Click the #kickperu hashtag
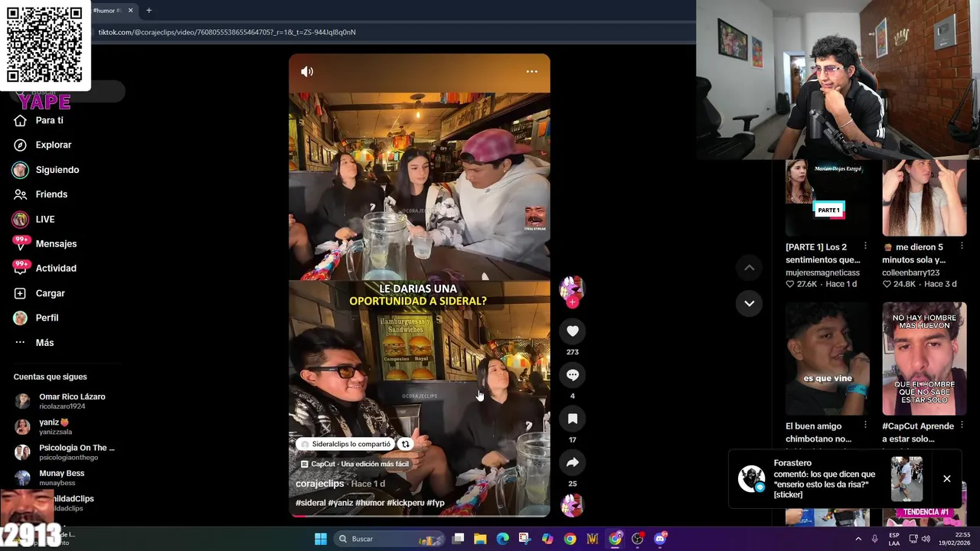 [x=405, y=503]
